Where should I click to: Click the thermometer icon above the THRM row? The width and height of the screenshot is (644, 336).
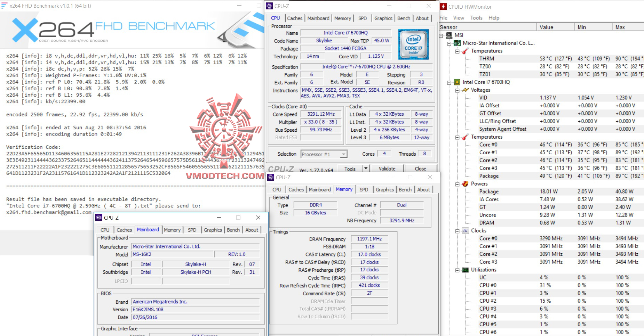(466, 51)
